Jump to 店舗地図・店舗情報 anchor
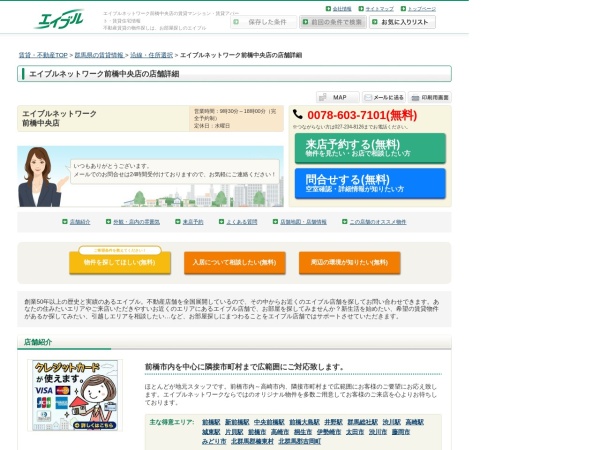600x450 pixels. pyautogui.click(x=303, y=222)
